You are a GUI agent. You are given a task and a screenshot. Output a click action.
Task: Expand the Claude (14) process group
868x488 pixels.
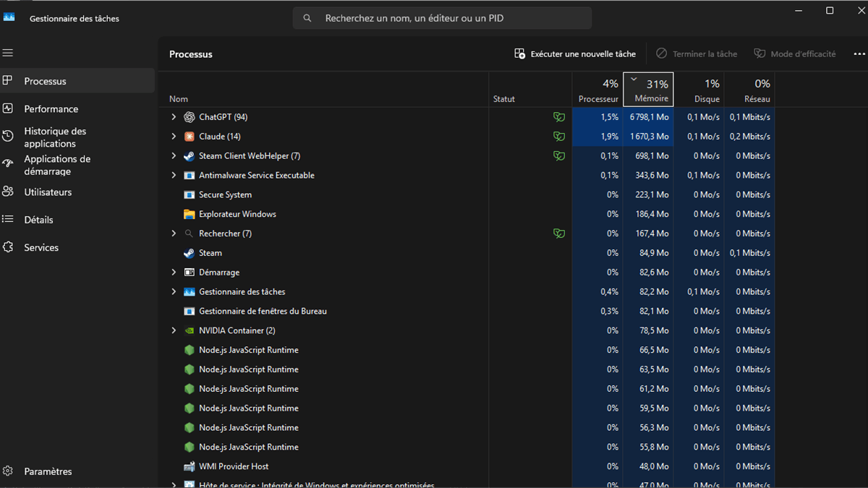[174, 137]
